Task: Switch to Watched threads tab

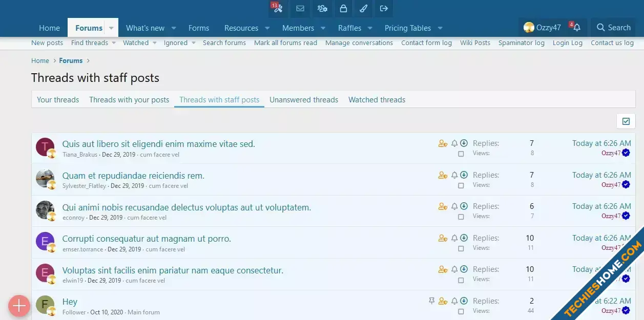Action: coord(377,100)
